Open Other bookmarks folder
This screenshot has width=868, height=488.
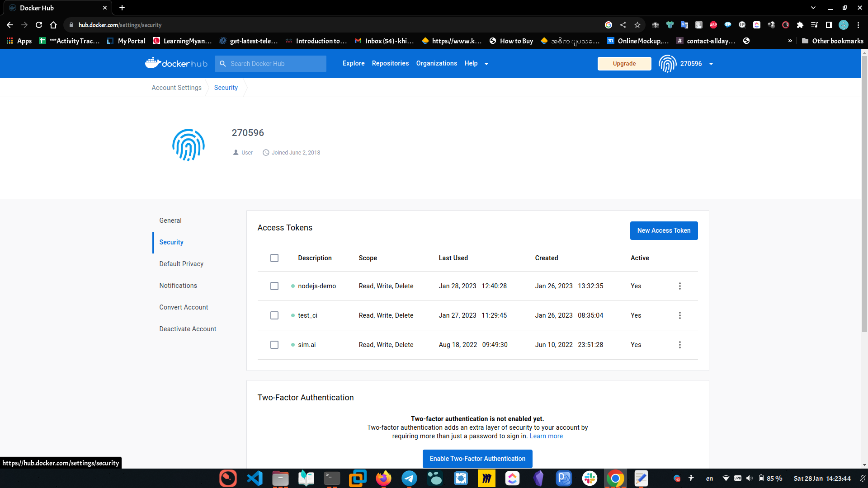click(833, 41)
